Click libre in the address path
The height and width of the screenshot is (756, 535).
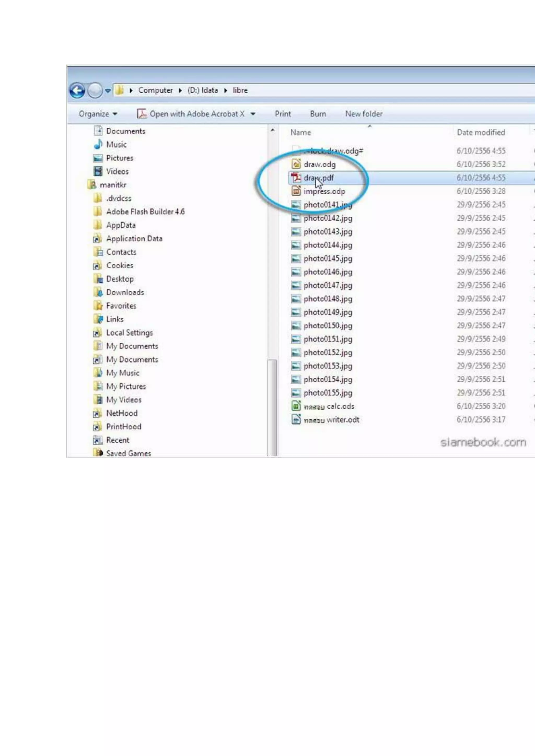tap(240, 90)
